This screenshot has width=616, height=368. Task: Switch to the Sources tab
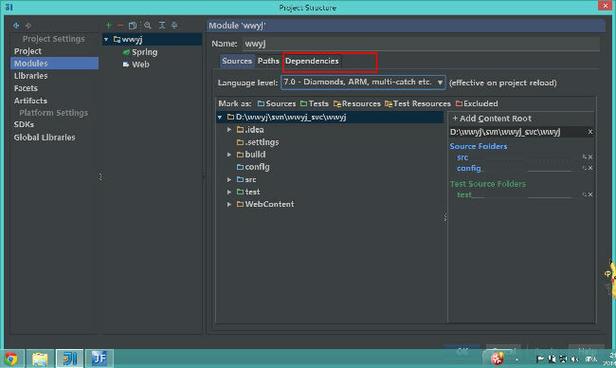[237, 61]
